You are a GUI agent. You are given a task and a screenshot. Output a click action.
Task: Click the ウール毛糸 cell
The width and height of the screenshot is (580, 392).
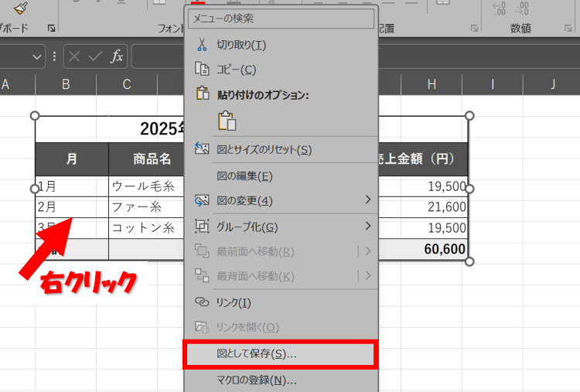click(x=146, y=186)
